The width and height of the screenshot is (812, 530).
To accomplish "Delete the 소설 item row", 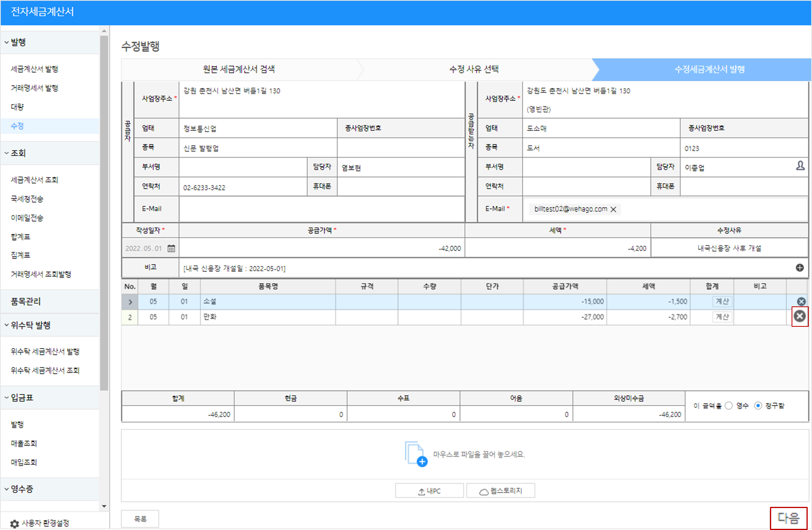I will pos(801,301).
